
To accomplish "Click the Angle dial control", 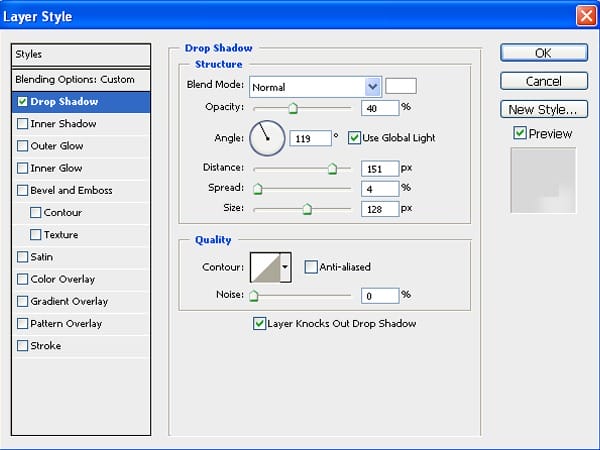I will coord(267,138).
